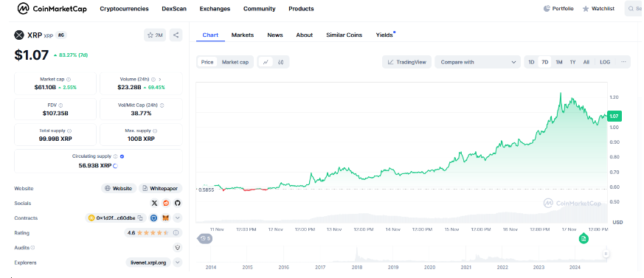644x278 pixels.
Task: Set chart range to 1M
Action: pos(559,62)
